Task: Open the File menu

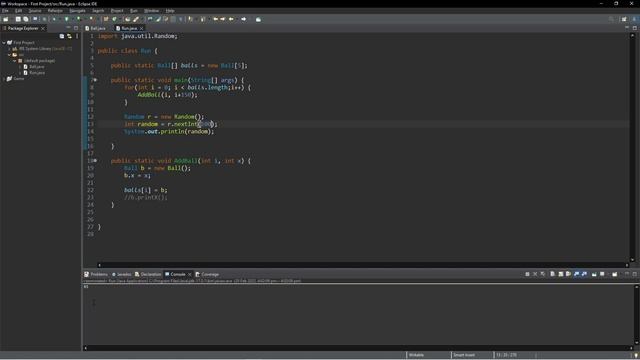Action: [x=5, y=11]
